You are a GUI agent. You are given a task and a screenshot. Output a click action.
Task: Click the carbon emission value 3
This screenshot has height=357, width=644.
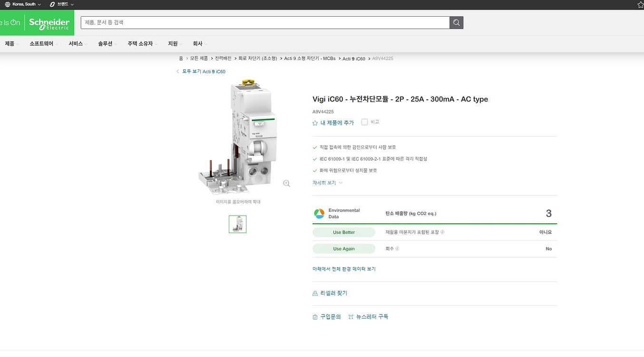point(548,213)
